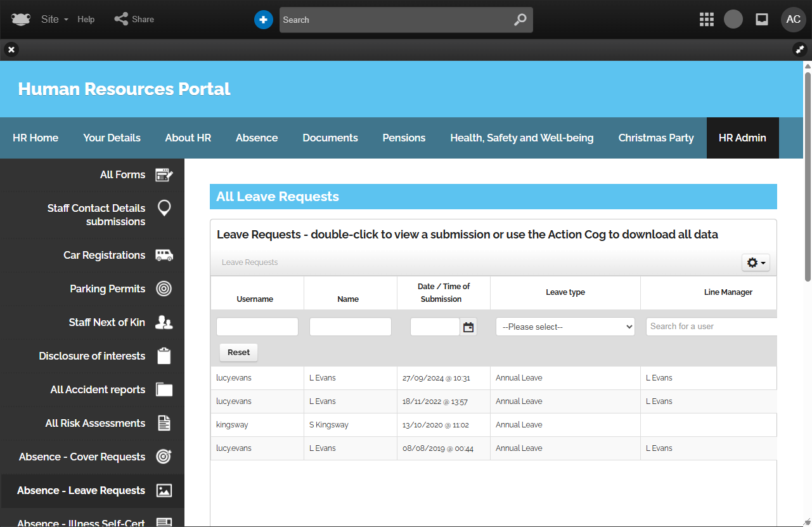
Task: Click the page vertical scrollbar
Action: pyautogui.click(x=807, y=171)
